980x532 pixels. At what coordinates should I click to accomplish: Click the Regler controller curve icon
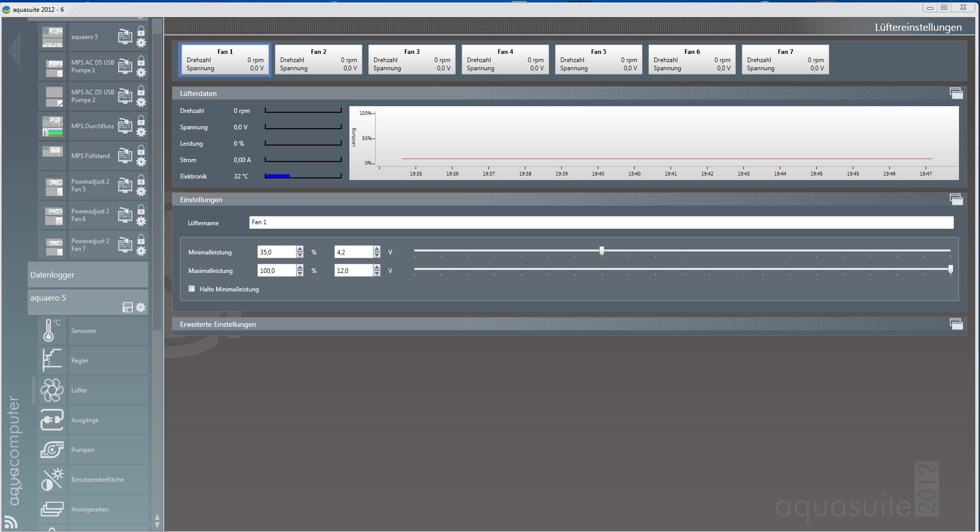52,360
